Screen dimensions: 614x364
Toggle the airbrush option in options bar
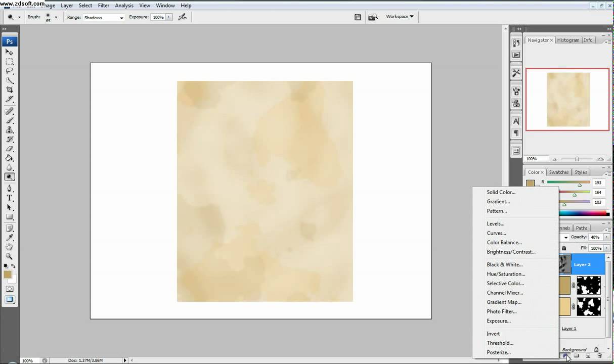(x=182, y=17)
